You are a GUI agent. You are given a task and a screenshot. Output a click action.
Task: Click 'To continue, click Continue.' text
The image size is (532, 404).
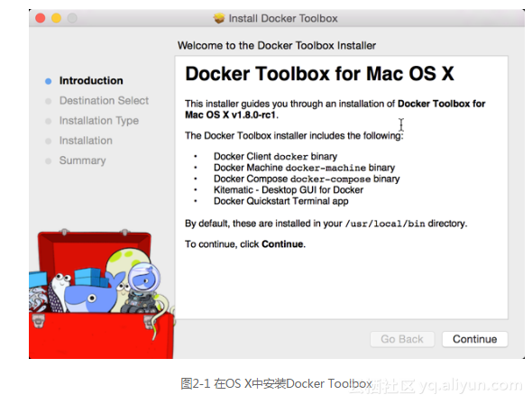tap(245, 244)
